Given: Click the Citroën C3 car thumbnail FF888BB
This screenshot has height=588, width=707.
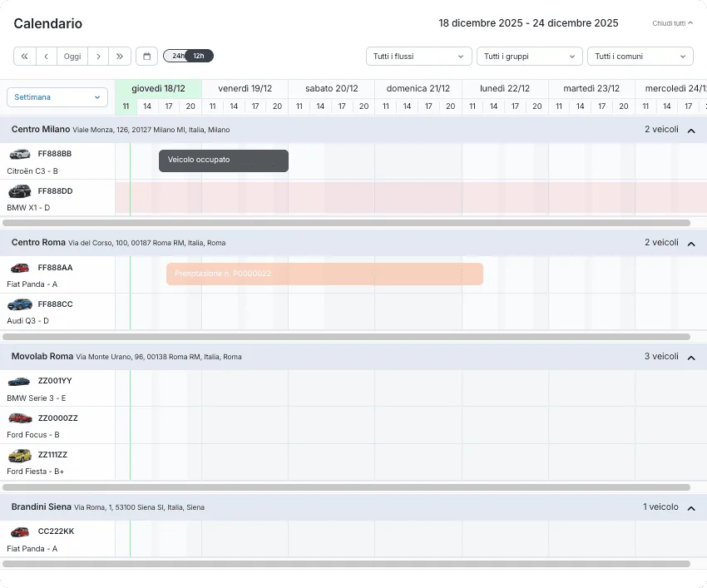Looking at the screenshot, I should [x=20, y=154].
